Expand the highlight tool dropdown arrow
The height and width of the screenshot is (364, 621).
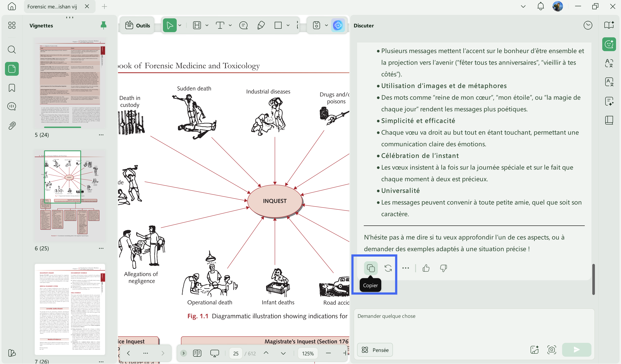pos(207,25)
